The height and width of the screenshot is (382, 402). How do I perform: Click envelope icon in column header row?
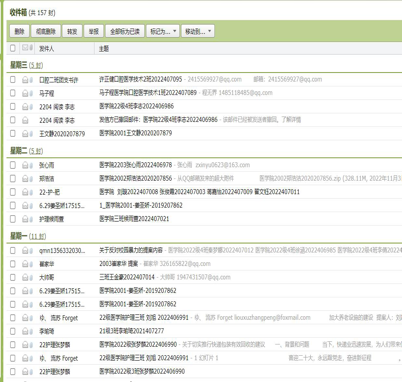point(25,48)
